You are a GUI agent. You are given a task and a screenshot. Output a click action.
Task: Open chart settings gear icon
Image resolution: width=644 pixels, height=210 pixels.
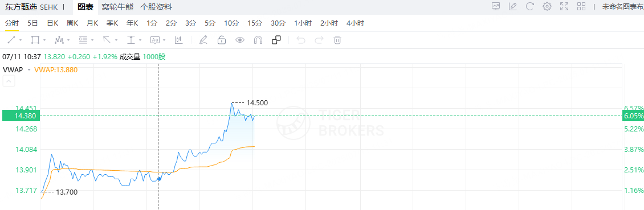click(x=547, y=6)
